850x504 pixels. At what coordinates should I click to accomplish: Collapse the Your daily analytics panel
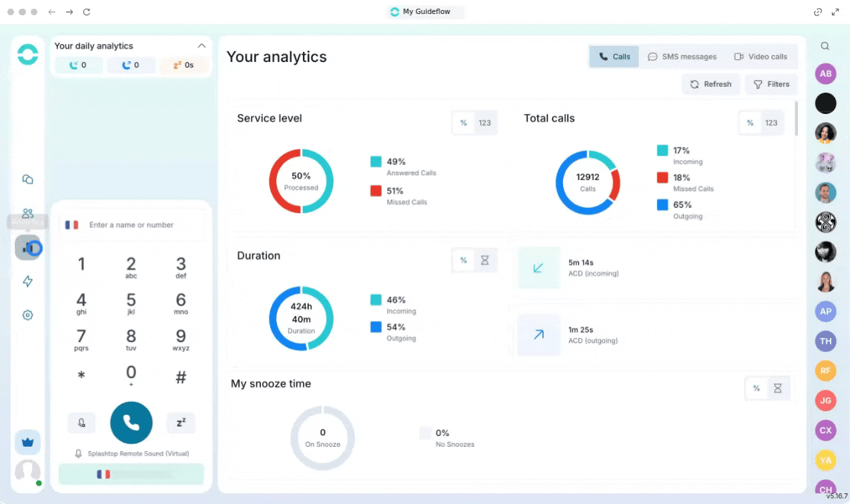pyautogui.click(x=201, y=46)
